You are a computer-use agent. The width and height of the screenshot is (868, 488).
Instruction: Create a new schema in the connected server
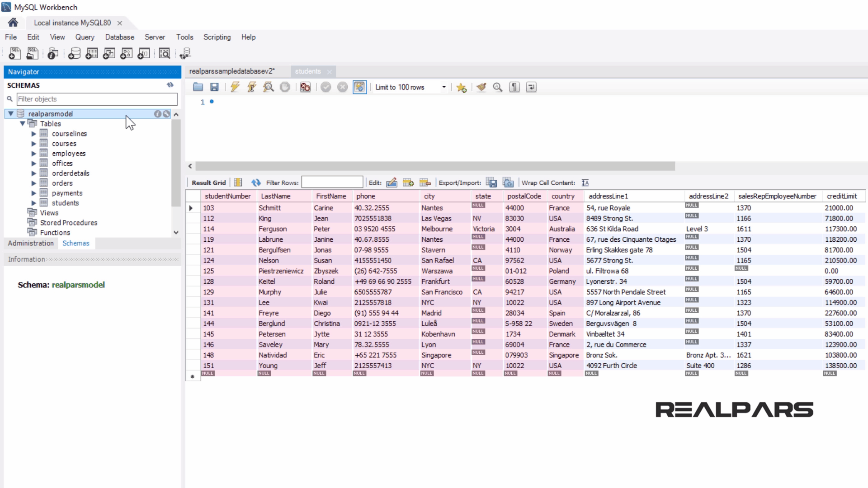point(74,53)
